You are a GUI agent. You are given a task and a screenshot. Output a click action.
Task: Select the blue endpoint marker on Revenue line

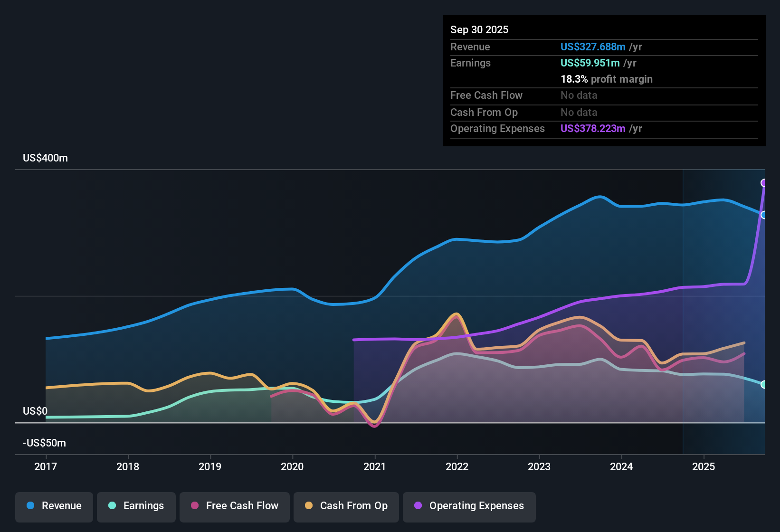[x=763, y=215]
